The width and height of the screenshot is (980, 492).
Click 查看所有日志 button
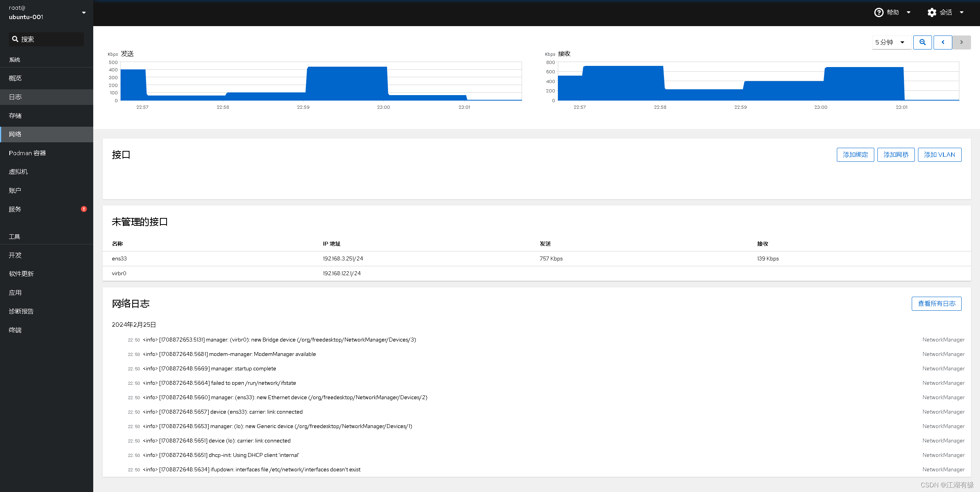936,303
